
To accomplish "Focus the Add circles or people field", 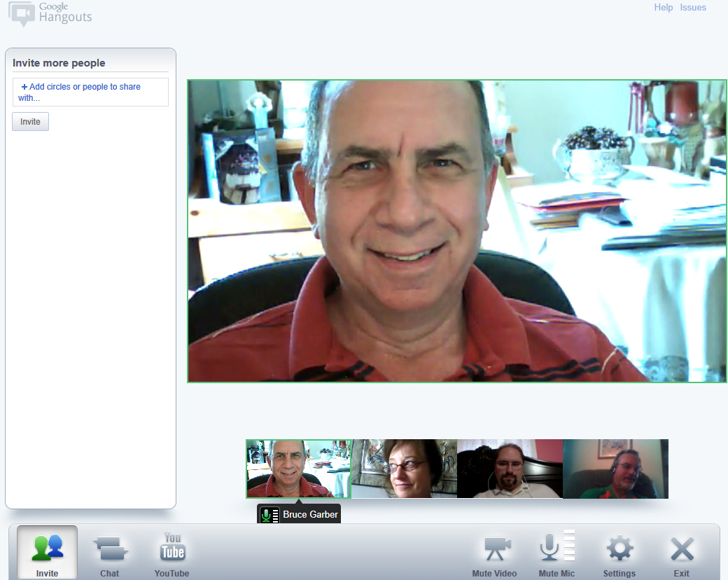I will click(90, 92).
